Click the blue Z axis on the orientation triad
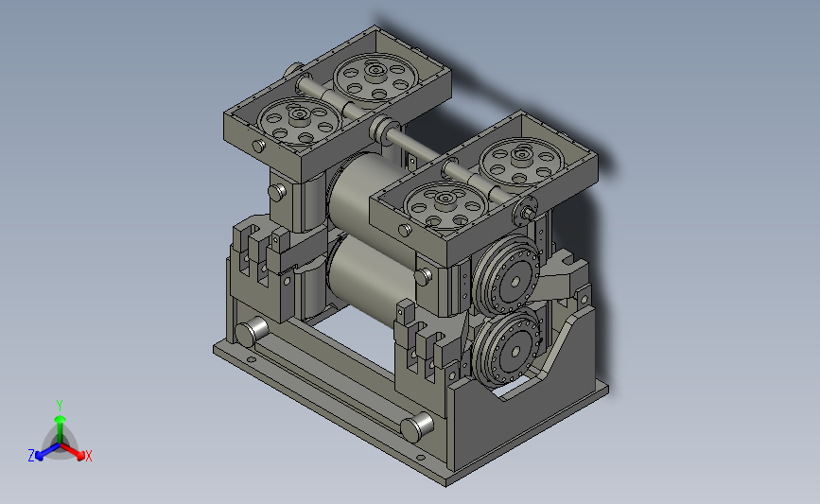 pyautogui.click(x=47, y=452)
